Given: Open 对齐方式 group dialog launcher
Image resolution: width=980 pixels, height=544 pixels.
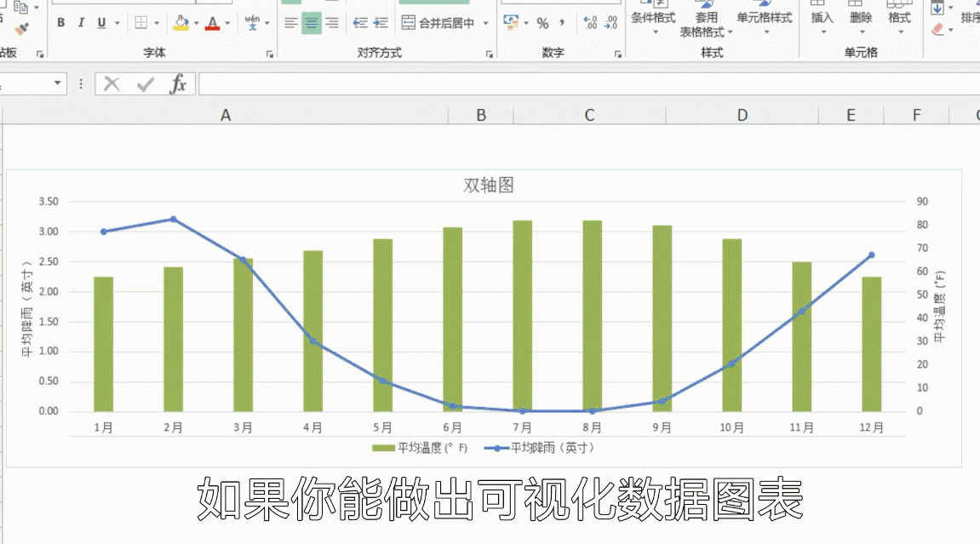Looking at the screenshot, I should [490, 54].
